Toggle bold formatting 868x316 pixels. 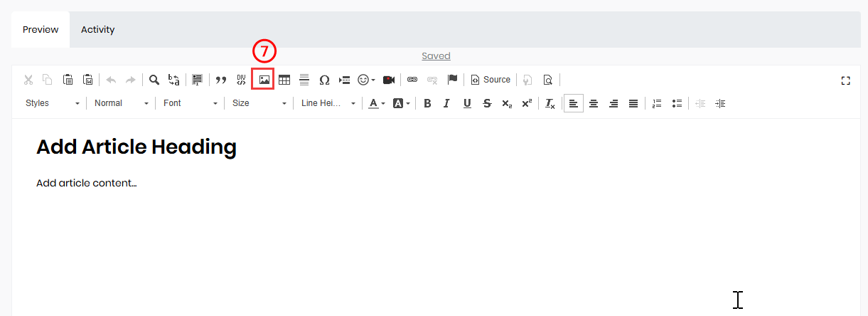[x=427, y=103]
